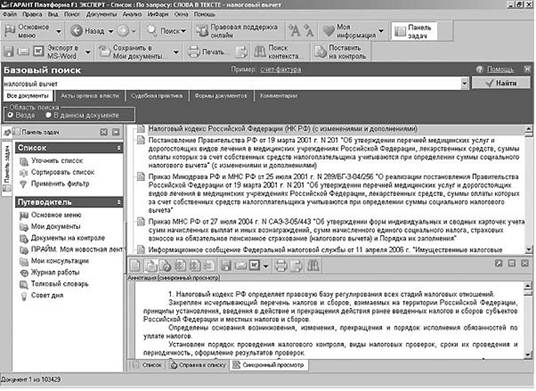This screenshot has width=536, height=391.
Task: Click the Print (Печать) toolbar icon
Action: (x=194, y=52)
